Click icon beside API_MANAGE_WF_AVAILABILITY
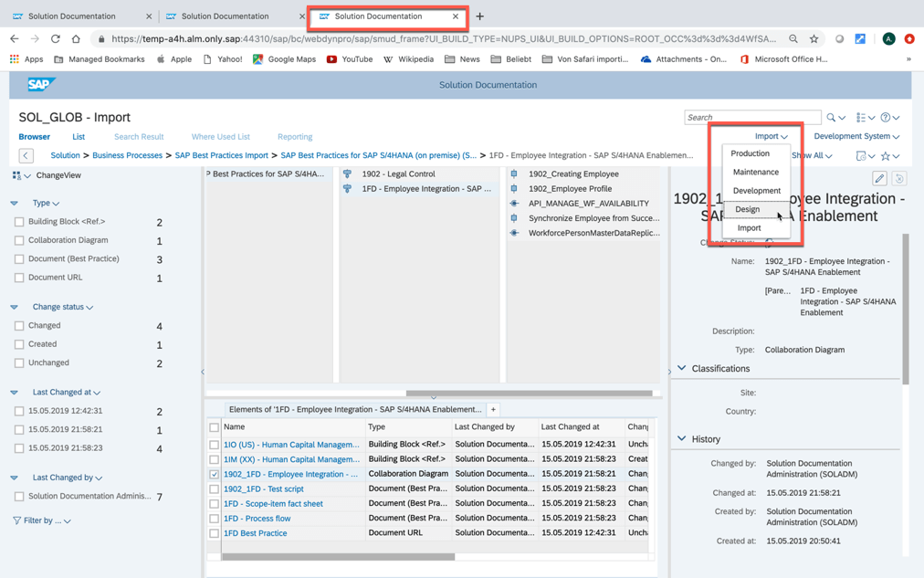 tap(514, 204)
